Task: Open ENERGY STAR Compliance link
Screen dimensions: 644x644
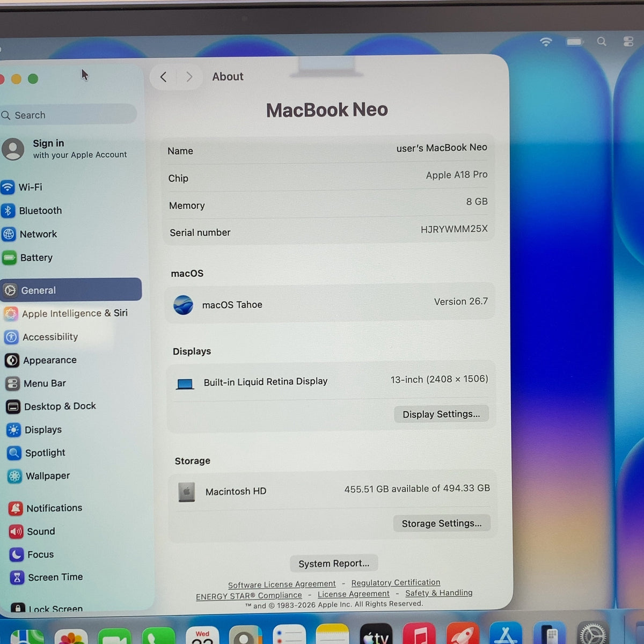Action: 249,596
